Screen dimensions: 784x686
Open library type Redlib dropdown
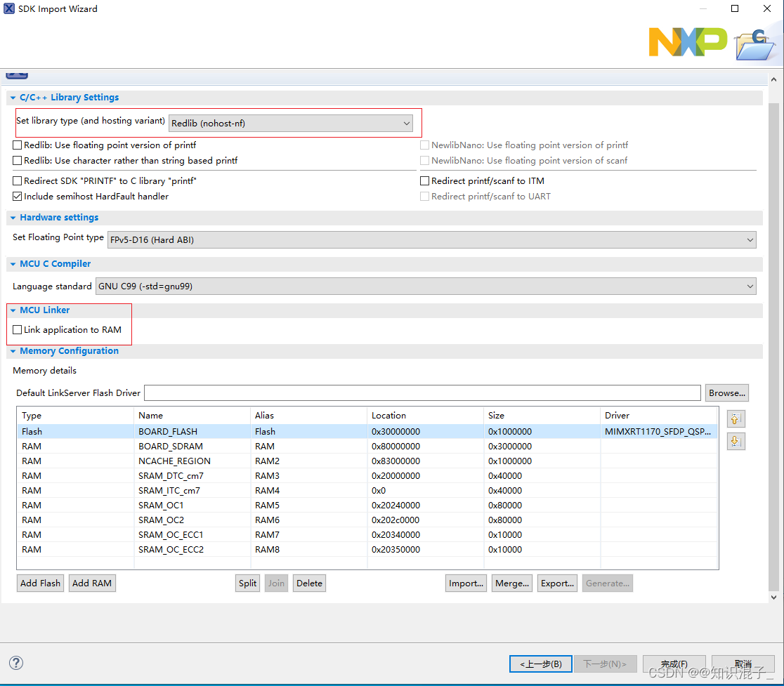point(291,123)
